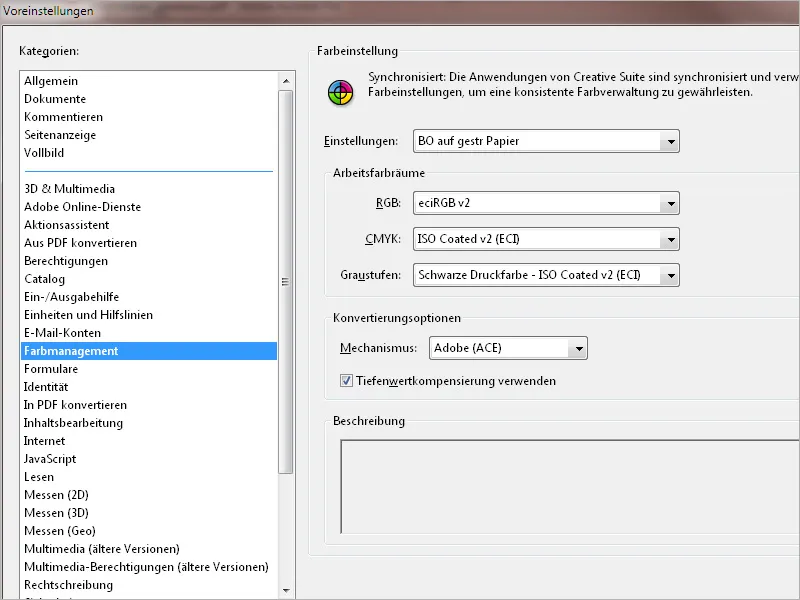
Task: Select Aus PDF konvertieren category
Action: pyautogui.click(x=149, y=243)
